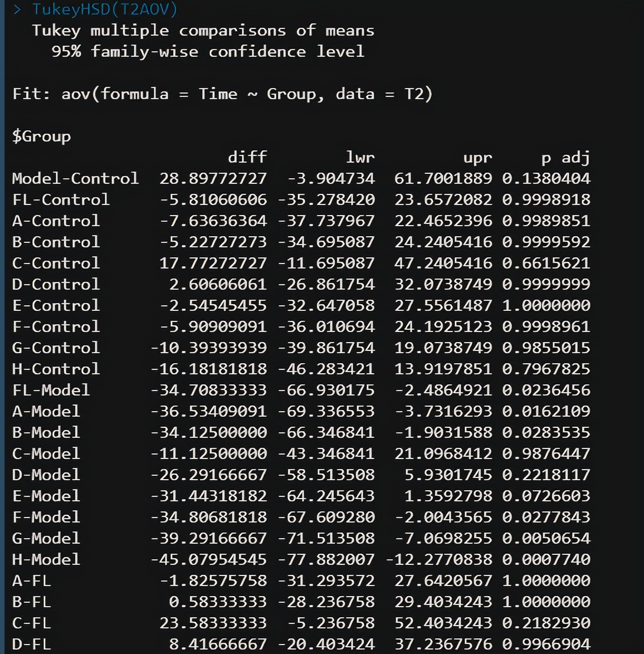Click the diff value 28.89772727
The image size is (644, 654).
(213, 178)
